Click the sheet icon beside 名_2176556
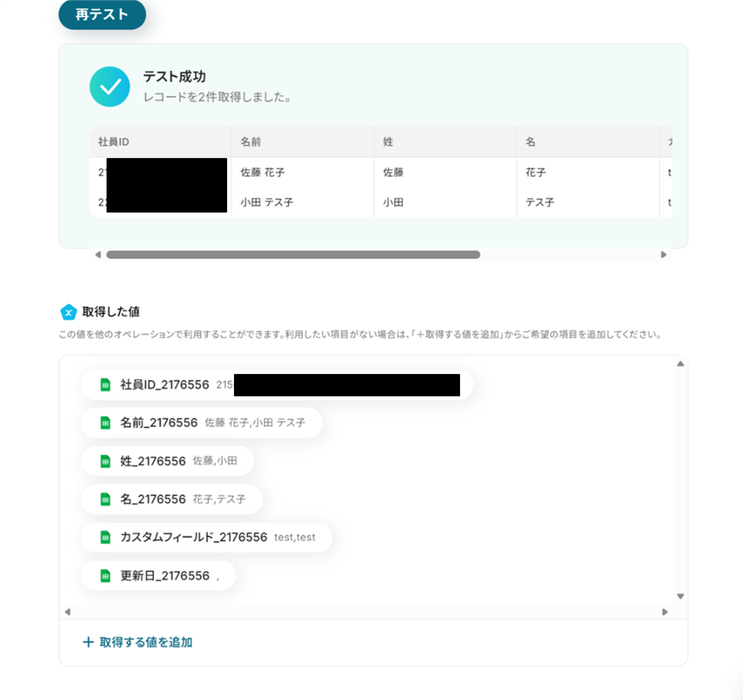The height and width of the screenshot is (700, 743). [x=106, y=499]
